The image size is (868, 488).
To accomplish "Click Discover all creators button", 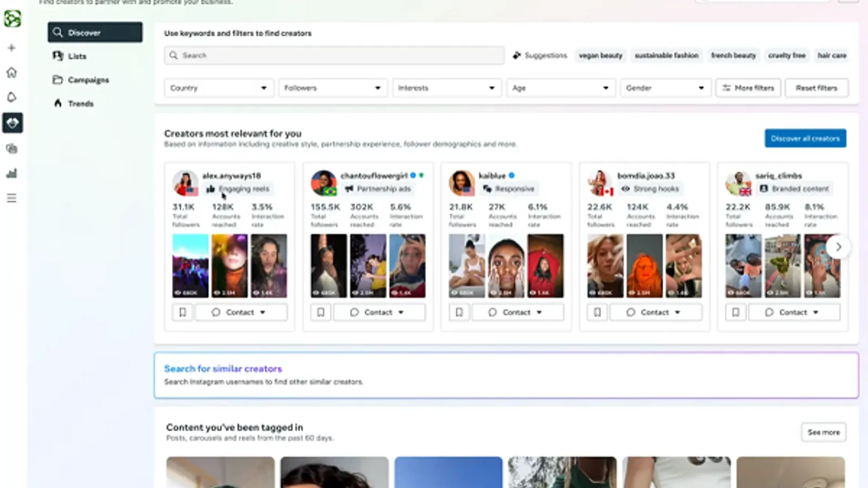I will tap(805, 138).
